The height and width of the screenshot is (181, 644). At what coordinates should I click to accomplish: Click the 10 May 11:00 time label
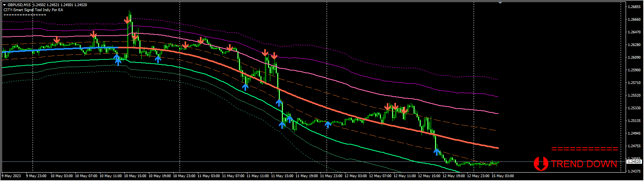(x=111, y=176)
